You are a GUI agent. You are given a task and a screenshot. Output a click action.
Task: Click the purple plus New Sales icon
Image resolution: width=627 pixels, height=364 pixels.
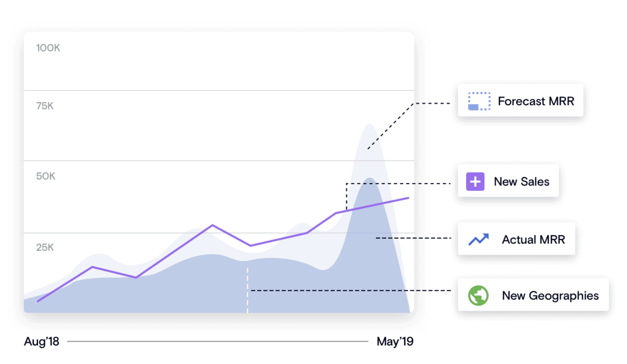point(475,181)
